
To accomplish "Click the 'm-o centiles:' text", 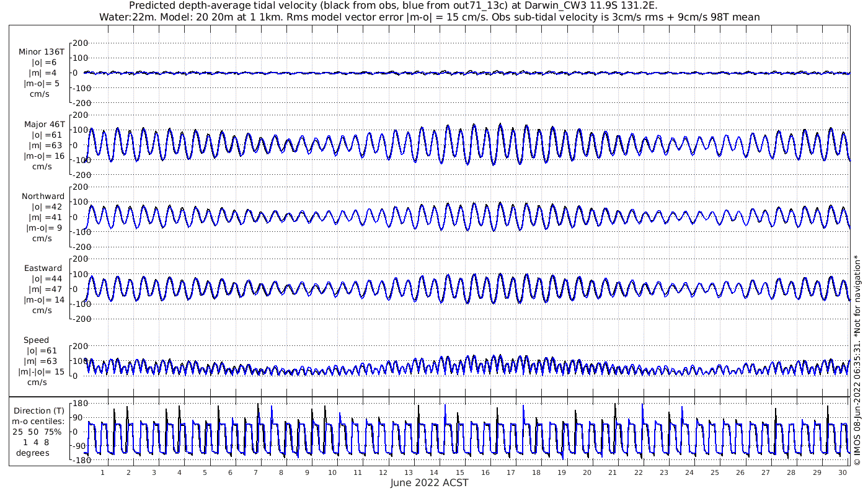I will [x=38, y=422].
